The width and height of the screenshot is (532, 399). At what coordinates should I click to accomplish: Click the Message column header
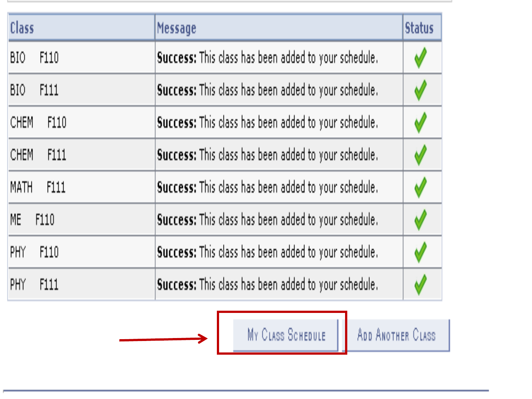coord(177,28)
